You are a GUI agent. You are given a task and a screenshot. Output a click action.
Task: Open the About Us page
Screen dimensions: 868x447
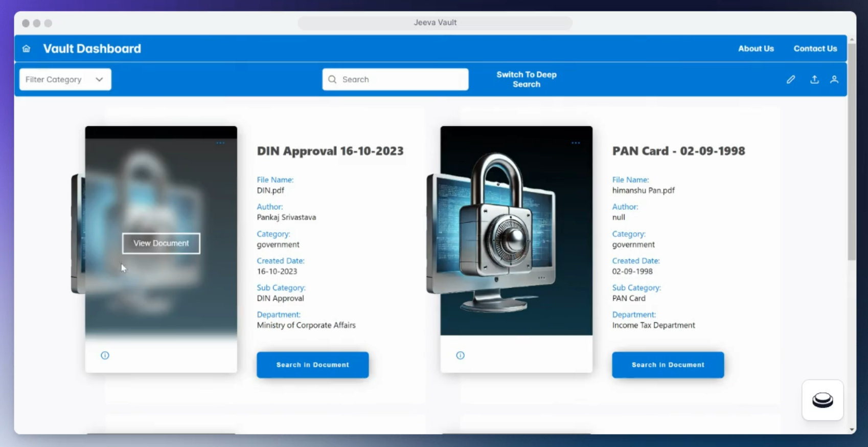(756, 49)
